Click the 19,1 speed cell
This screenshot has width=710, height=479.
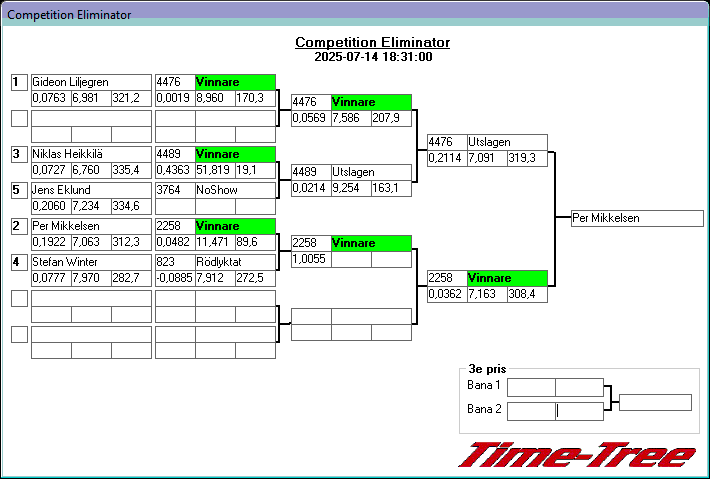[255, 170]
